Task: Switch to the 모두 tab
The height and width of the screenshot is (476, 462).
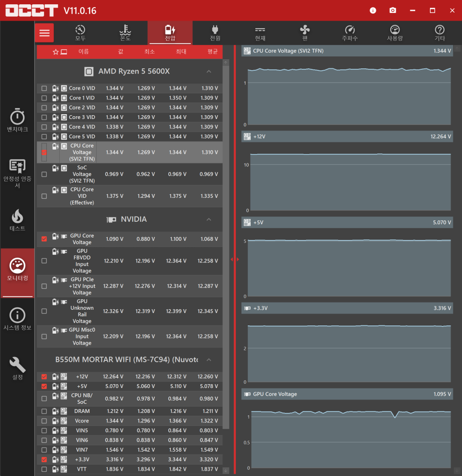Action: (80, 33)
